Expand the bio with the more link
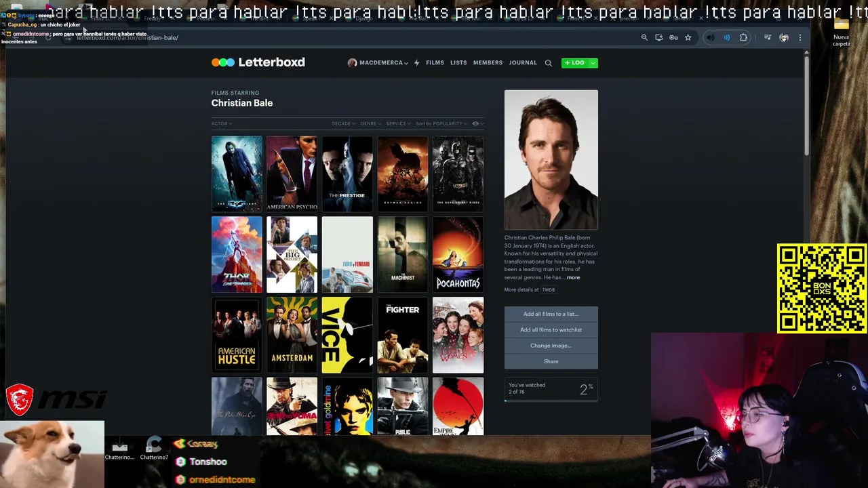The height and width of the screenshot is (488, 868). coord(573,277)
